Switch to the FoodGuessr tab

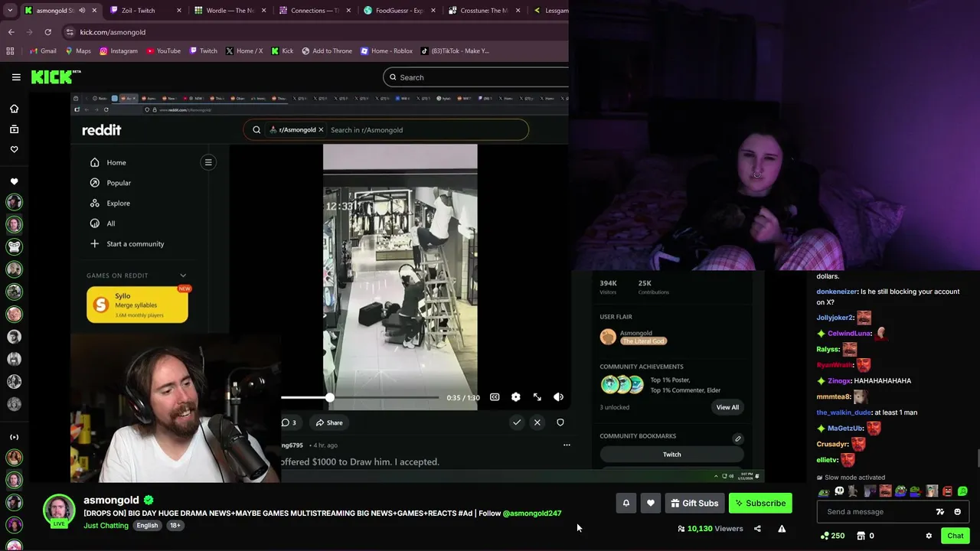[398, 11]
